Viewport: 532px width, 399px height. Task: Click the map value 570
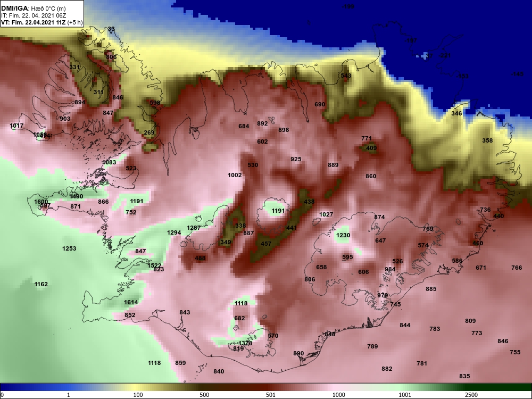(273, 336)
